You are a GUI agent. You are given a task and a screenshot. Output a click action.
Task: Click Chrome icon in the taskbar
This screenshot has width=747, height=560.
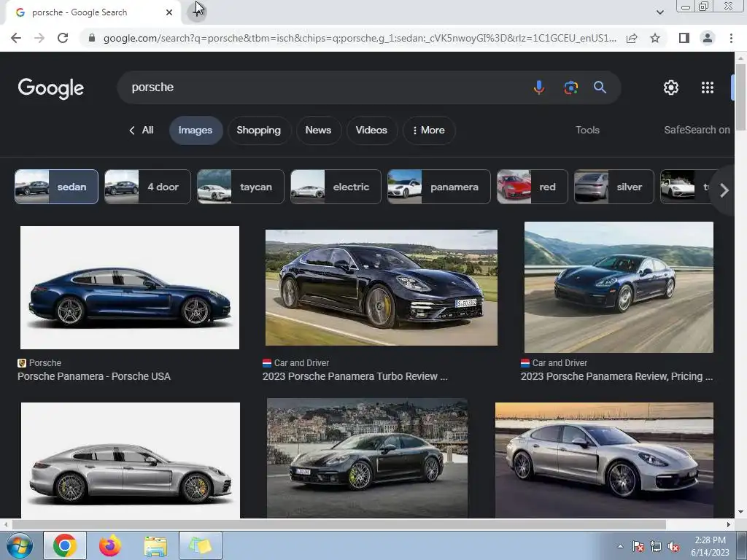pyautogui.click(x=65, y=545)
